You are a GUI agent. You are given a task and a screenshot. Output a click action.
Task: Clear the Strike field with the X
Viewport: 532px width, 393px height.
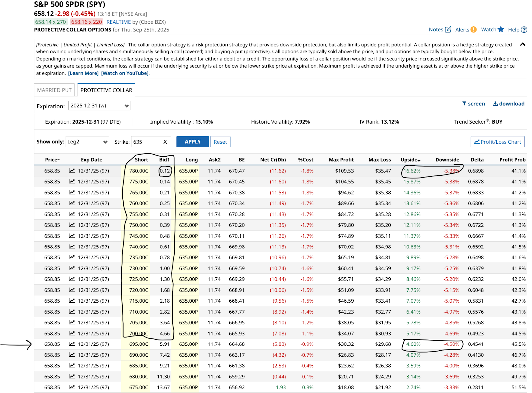pyautogui.click(x=165, y=142)
